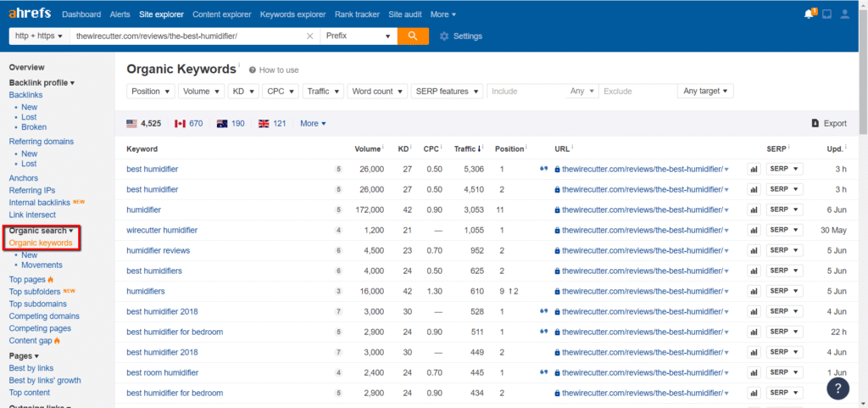Click the monitor icon in top bar
The width and height of the screenshot is (868, 408).
(827, 14)
